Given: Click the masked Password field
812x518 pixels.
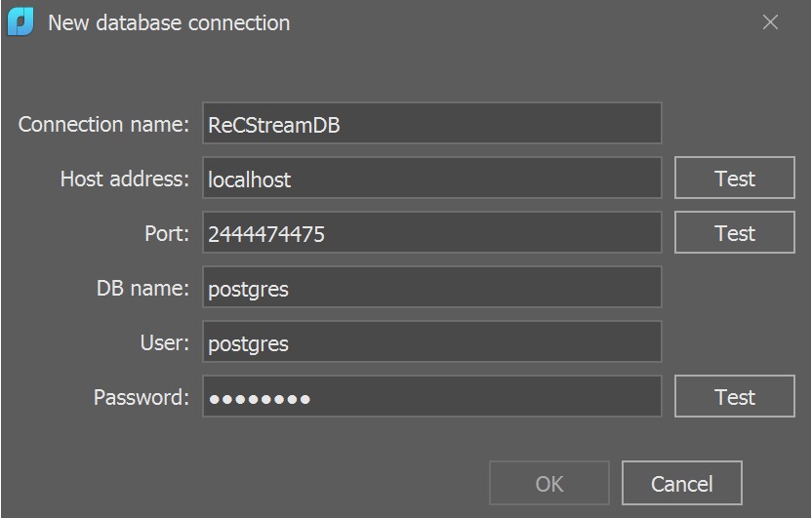Looking at the screenshot, I should point(431,397).
